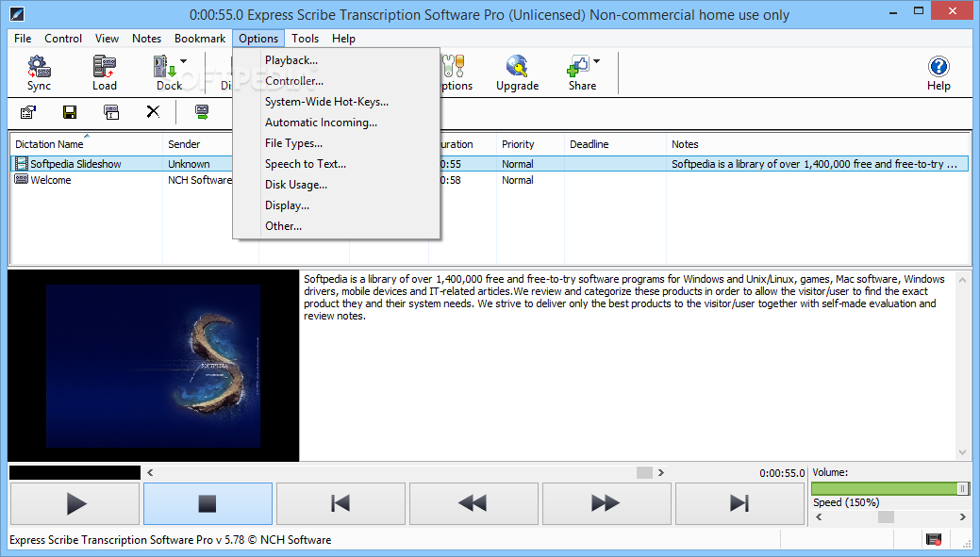Click the NCH Software sender cell
The image size is (980, 557).
coord(200,180)
